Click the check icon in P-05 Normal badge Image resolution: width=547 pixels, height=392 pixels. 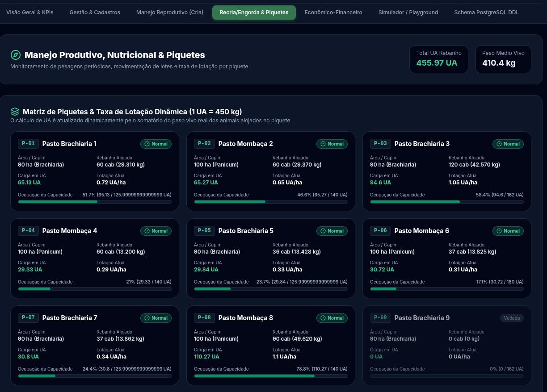pos(323,231)
